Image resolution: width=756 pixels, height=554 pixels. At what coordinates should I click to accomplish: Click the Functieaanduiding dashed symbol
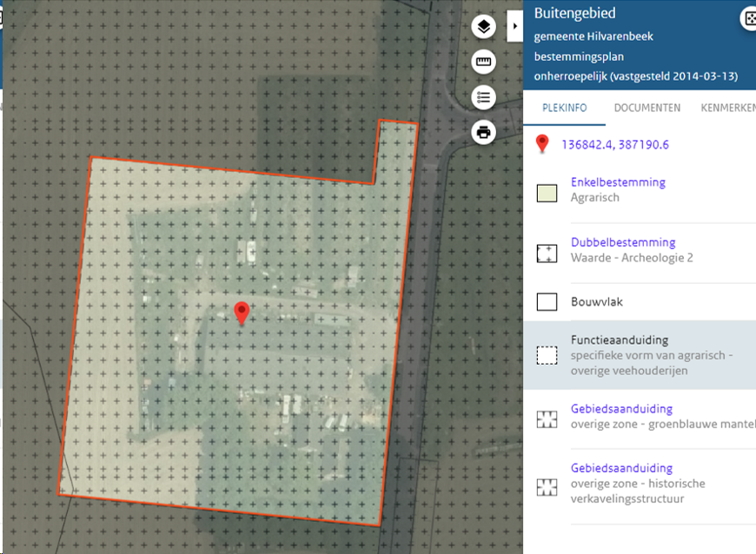547,355
